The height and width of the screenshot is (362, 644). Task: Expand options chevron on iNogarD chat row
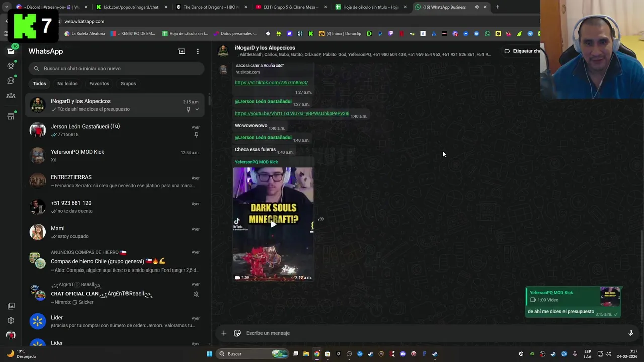(197, 109)
